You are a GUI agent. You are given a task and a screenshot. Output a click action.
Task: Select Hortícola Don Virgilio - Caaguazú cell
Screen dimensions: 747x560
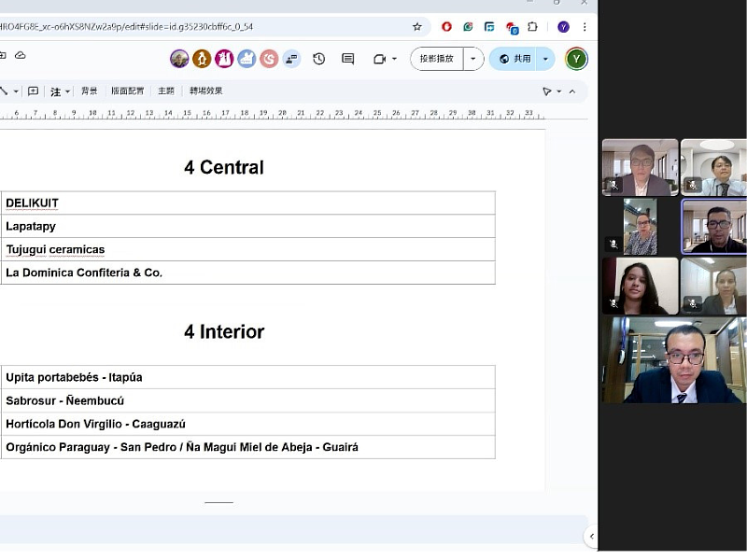(x=247, y=424)
